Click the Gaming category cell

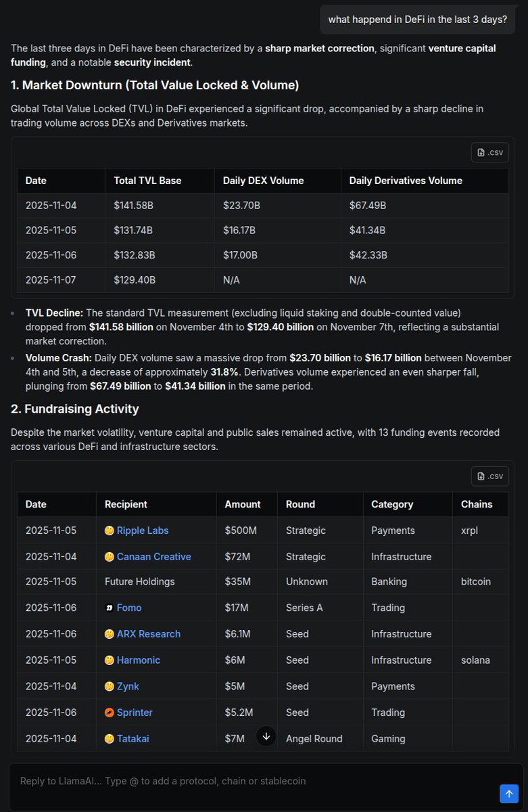click(408, 738)
